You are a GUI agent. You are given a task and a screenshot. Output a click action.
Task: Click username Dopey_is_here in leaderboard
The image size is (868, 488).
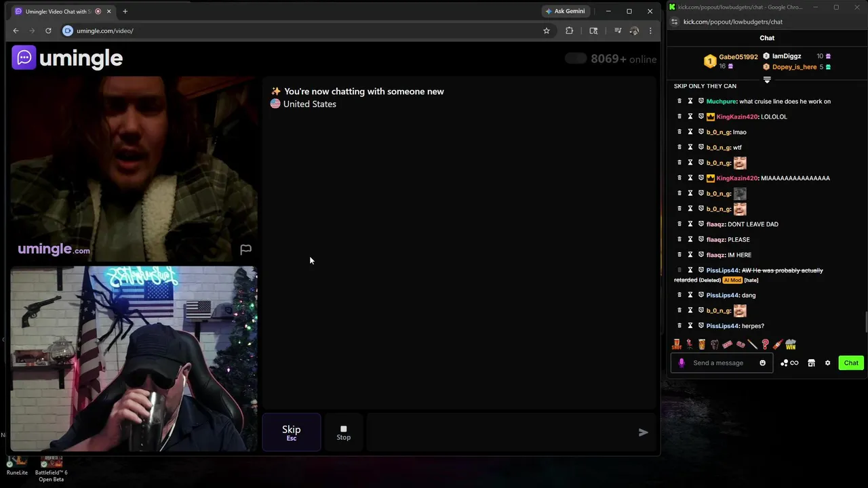point(794,67)
